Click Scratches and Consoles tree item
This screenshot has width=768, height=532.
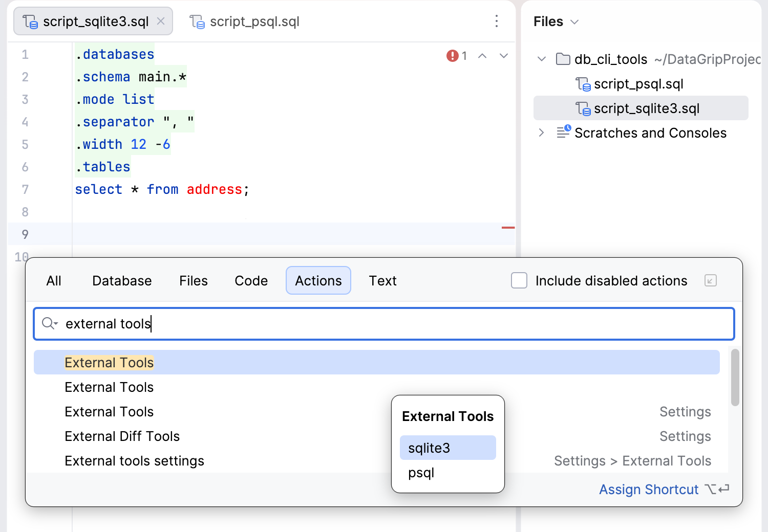[x=650, y=133]
